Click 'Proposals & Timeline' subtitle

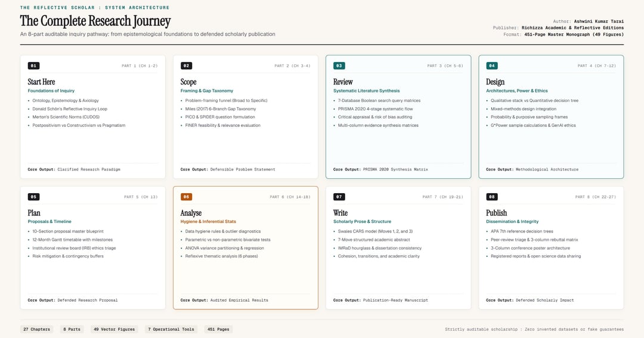[49, 221]
